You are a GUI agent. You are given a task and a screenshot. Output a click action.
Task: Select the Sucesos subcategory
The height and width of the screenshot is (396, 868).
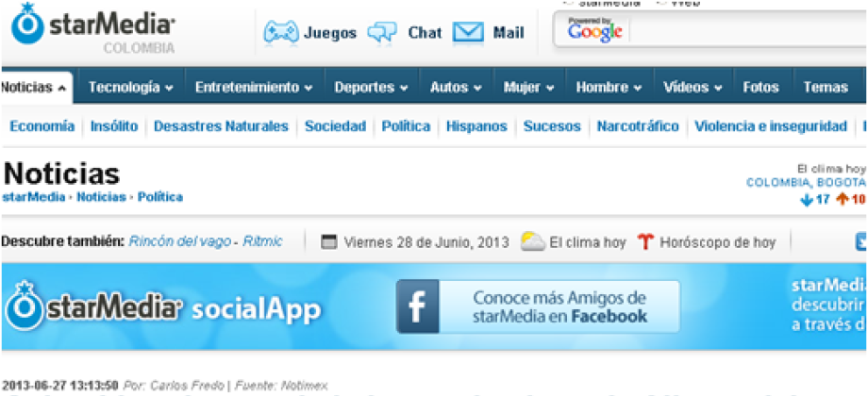pyautogui.click(x=552, y=126)
